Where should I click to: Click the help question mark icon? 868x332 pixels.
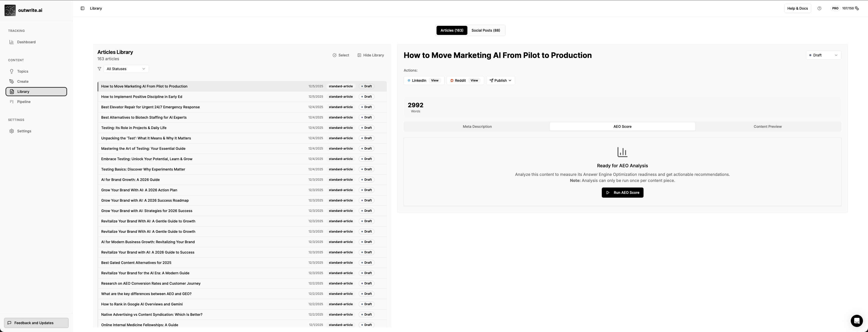click(x=819, y=8)
